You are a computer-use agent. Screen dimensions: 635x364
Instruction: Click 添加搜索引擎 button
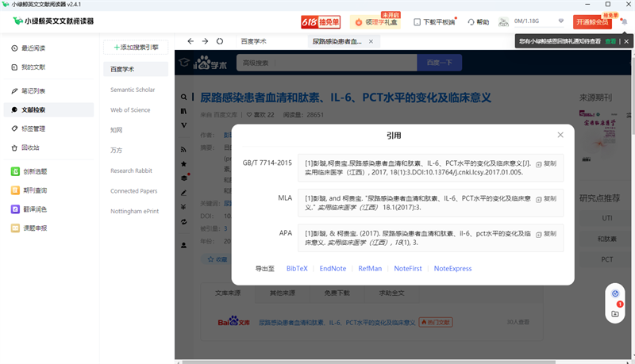point(137,48)
